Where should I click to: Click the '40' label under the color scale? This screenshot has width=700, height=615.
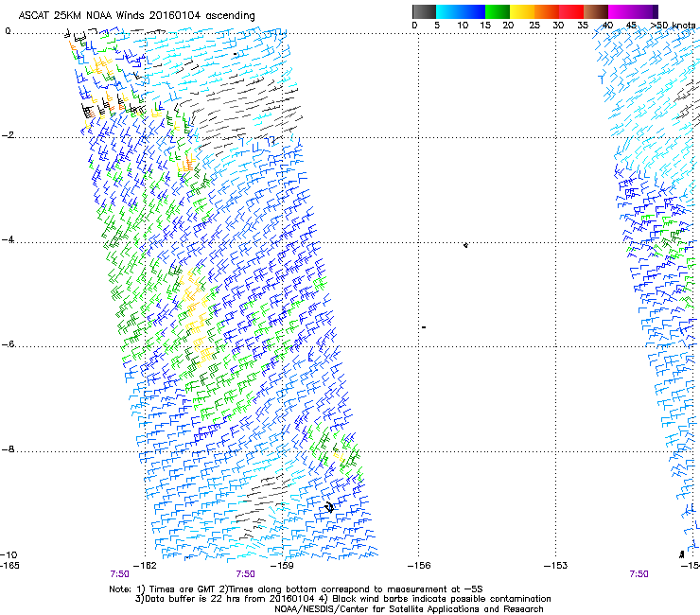pos(607,26)
